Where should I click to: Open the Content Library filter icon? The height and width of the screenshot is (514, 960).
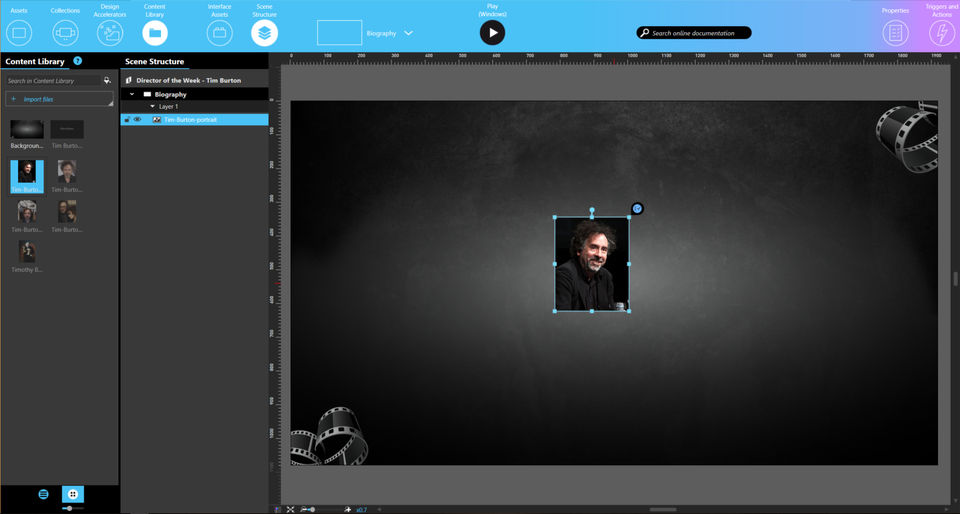(107, 81)
